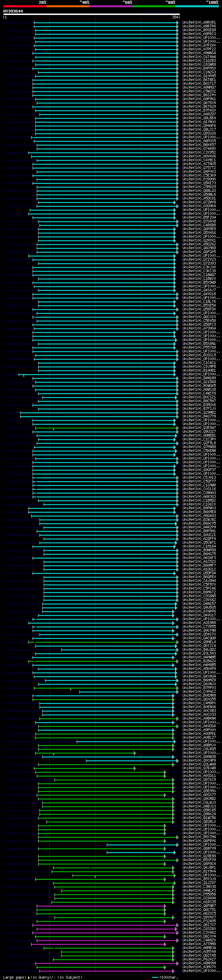Select hit UniRef100_B5Y3J9

(199, 879)
